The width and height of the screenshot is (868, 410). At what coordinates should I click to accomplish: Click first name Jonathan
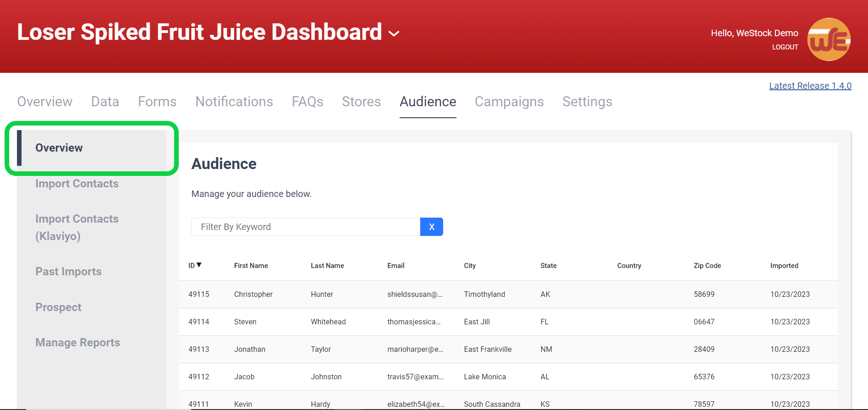coord(250,349)
